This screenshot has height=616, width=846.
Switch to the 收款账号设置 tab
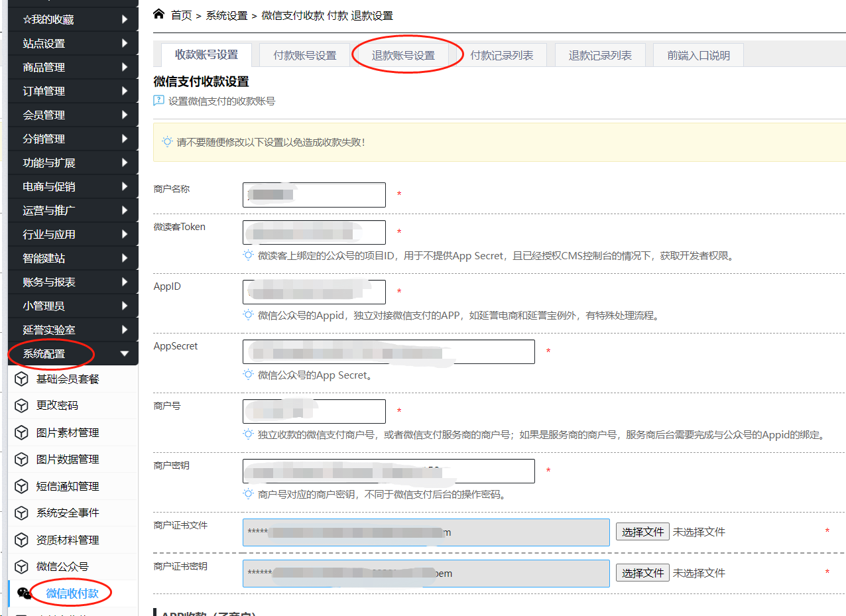tap(206, 54)
